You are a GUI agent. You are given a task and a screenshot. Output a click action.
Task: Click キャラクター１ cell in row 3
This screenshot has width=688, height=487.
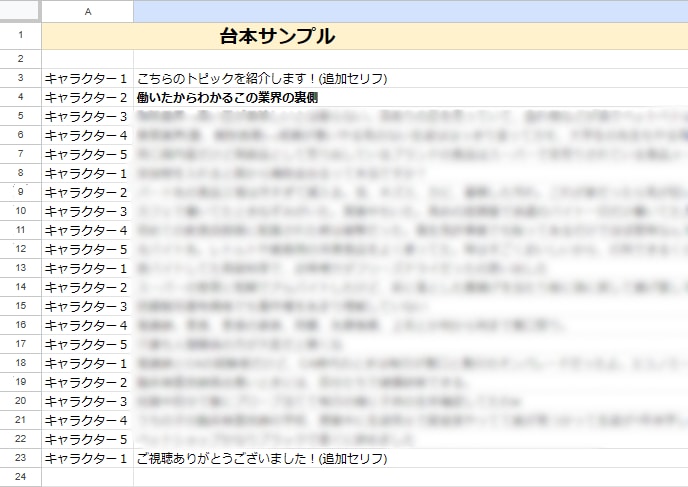coord(88,78)
